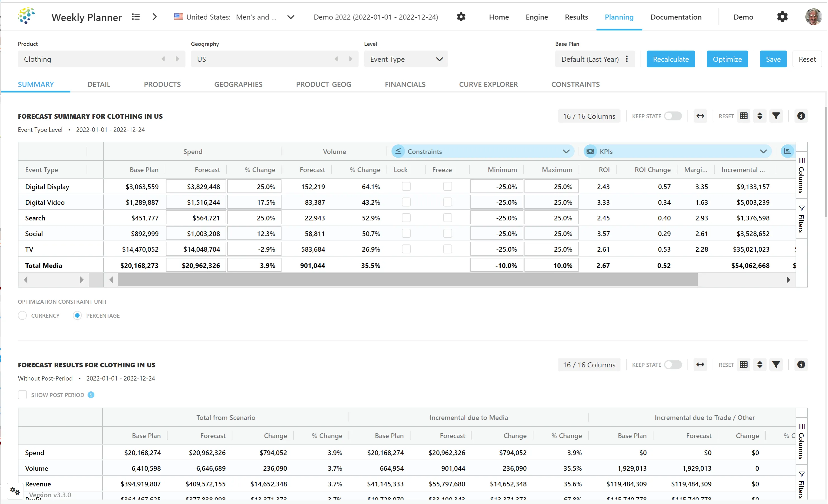Click autosize columns arrow icon in Forecast Summary

pos(700,116)
